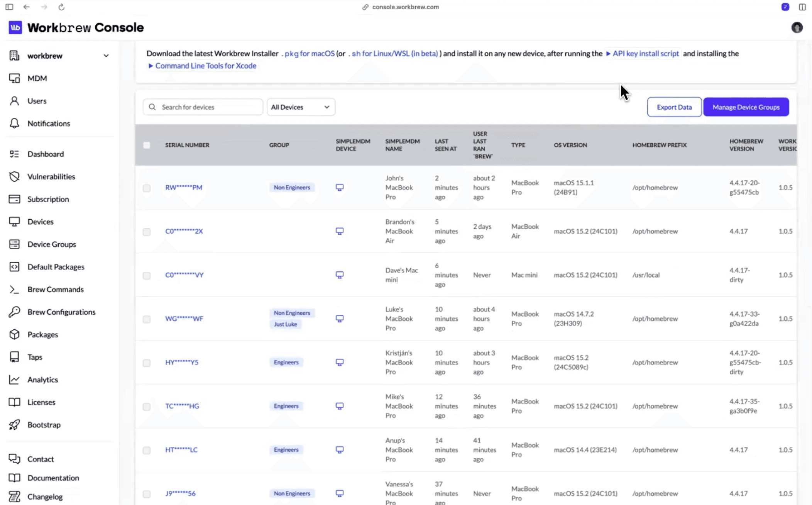Screen dimensions: 812x505
Task: Click the Export Data button
Action: [x=674, y=107]
